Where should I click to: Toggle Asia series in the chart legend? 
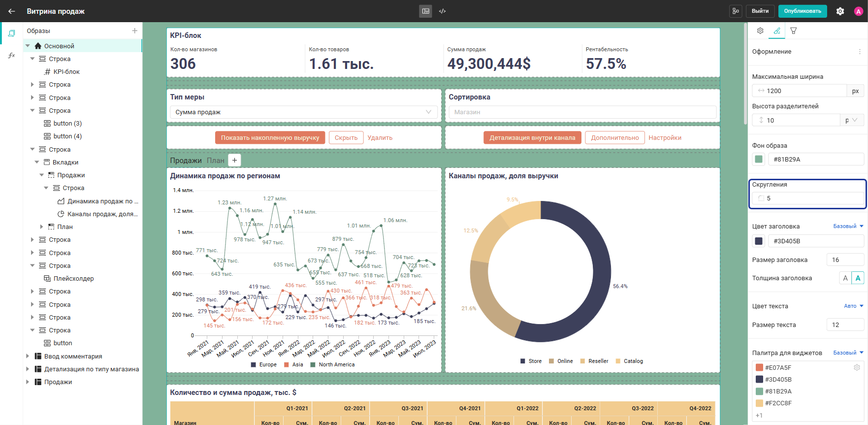(x=293, y=364)
